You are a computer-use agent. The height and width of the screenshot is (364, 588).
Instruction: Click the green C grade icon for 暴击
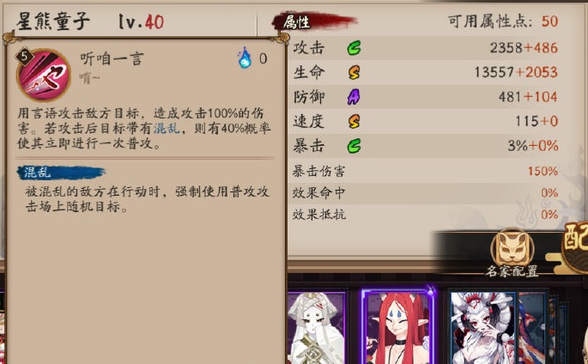coord(354,146)
